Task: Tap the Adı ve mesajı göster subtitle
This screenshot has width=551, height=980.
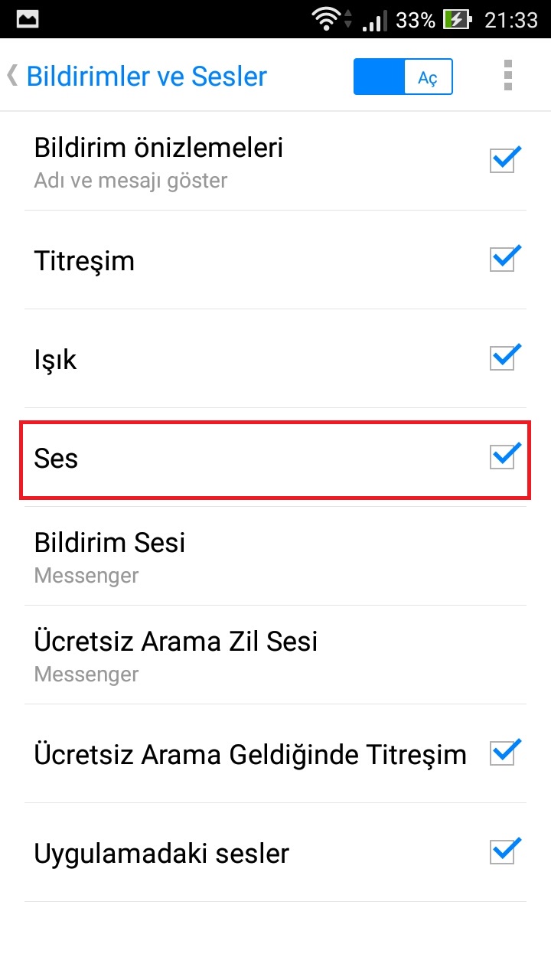Action: tap(131, 181)
